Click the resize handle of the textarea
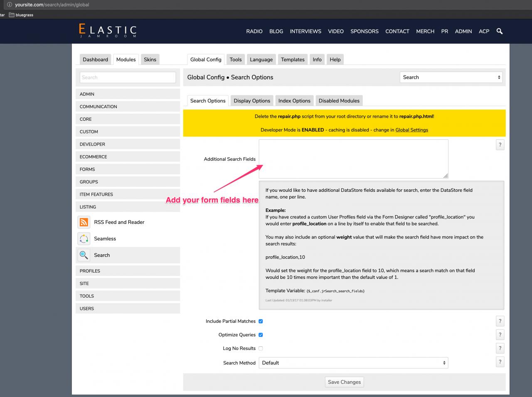This screenshot has width=532, height=397. point(446,176)
